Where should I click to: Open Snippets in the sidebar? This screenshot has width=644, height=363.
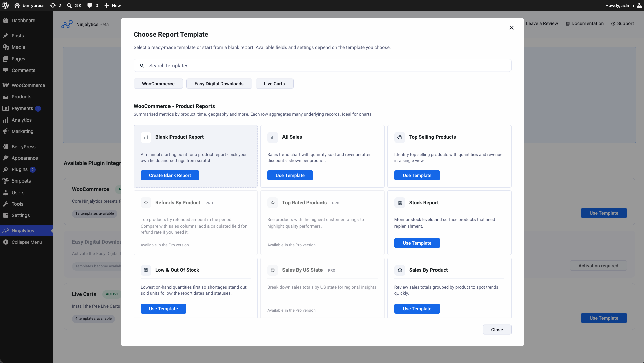click(x=27, y=181)
